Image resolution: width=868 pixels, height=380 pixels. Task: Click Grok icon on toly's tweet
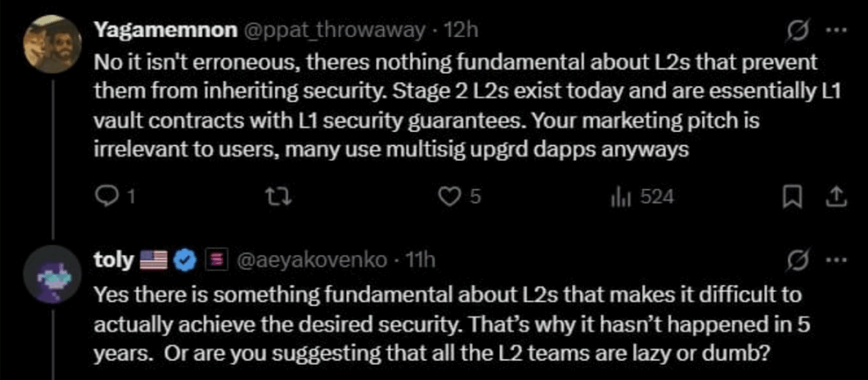click(796, 260)
